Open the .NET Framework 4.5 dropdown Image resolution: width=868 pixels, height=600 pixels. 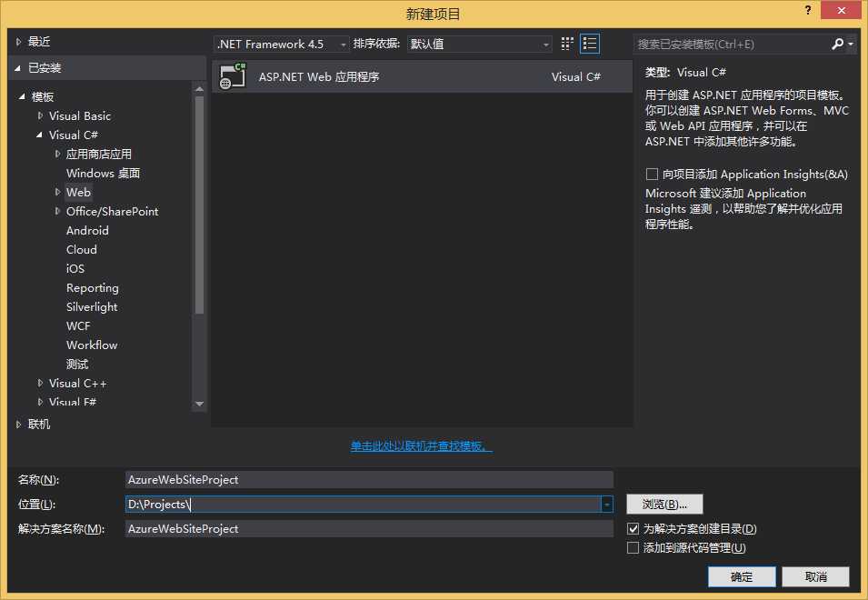[x=281, y=44]
